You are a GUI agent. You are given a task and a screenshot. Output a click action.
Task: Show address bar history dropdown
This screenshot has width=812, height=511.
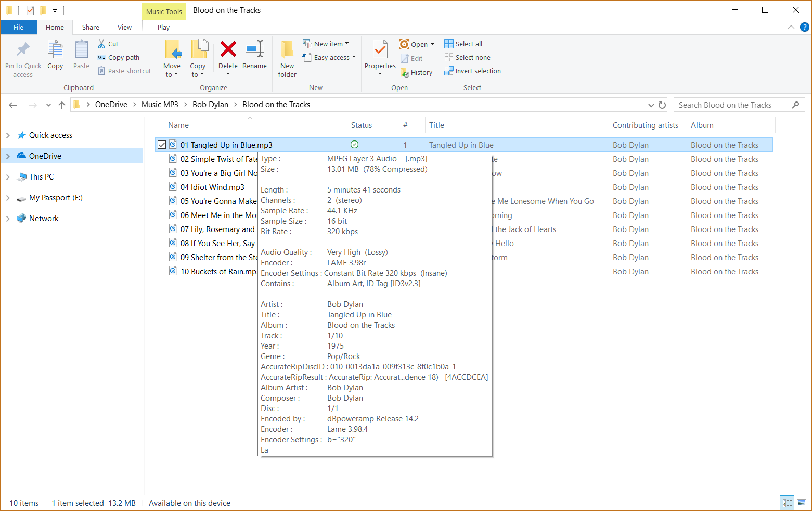[651, 105]
